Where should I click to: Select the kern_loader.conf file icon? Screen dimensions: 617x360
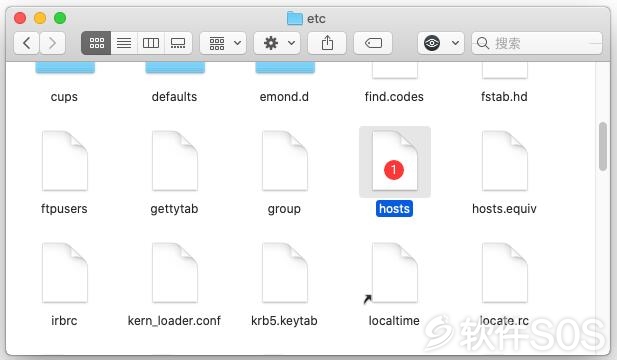[175, 273]
